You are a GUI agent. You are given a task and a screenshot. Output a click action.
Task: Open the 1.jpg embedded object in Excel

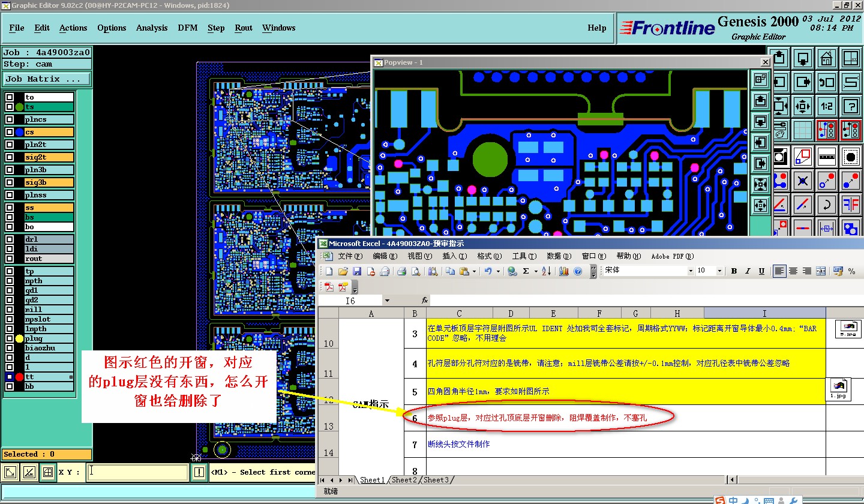point(838,388)
